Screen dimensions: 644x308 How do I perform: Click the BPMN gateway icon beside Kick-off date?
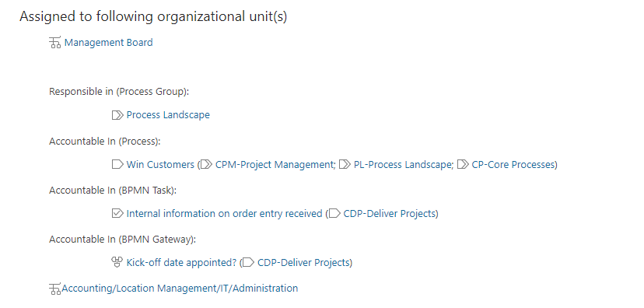click(x=117, y=262)
